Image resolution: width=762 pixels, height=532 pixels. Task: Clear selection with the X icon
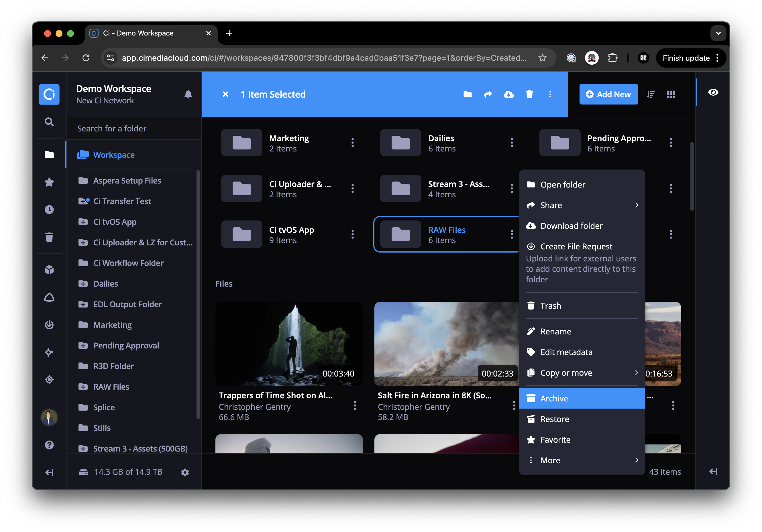[x=226, y=94]
